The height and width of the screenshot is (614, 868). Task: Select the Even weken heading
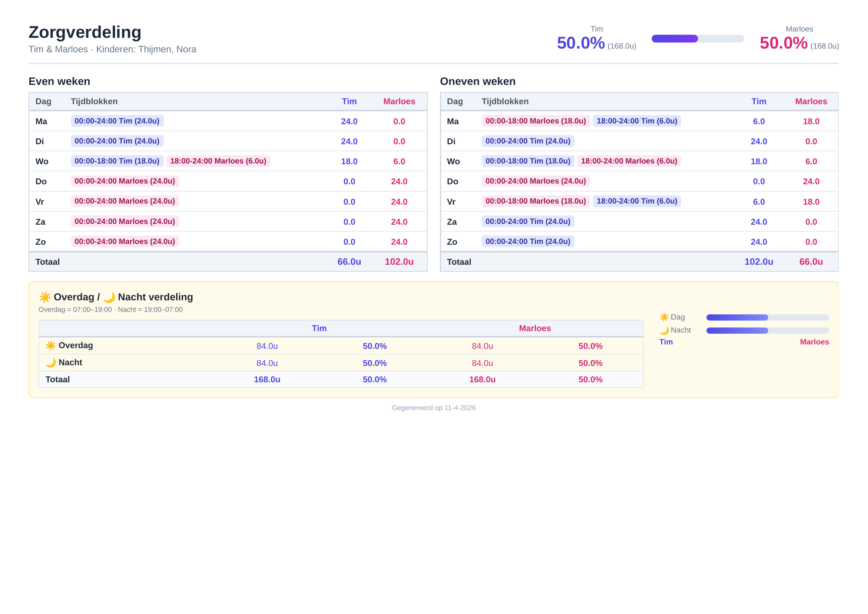[x=59, y=81]
